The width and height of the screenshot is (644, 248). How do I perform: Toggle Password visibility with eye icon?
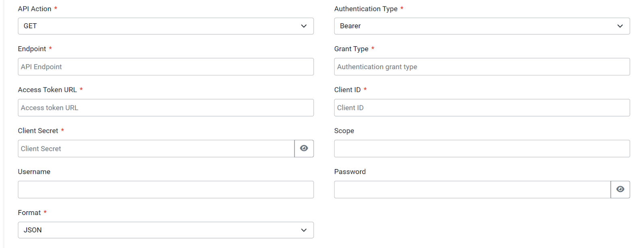point(620,190)
